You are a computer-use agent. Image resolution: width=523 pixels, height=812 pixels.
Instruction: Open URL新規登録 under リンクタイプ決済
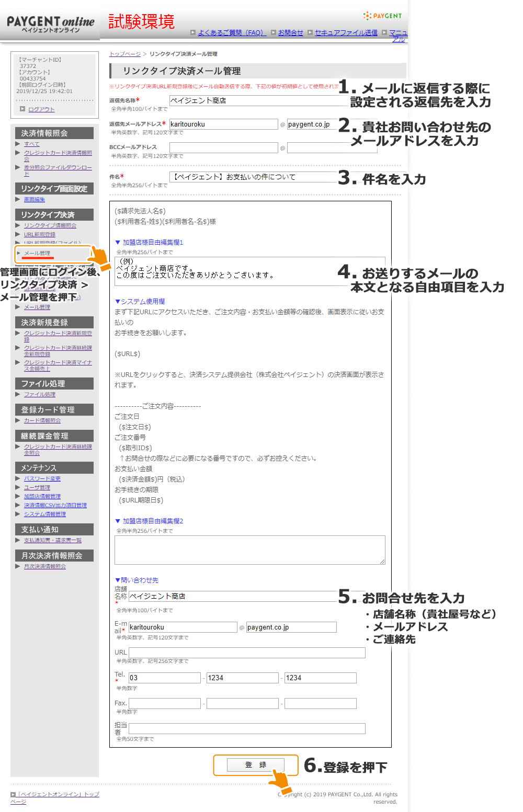coord(40,234)
